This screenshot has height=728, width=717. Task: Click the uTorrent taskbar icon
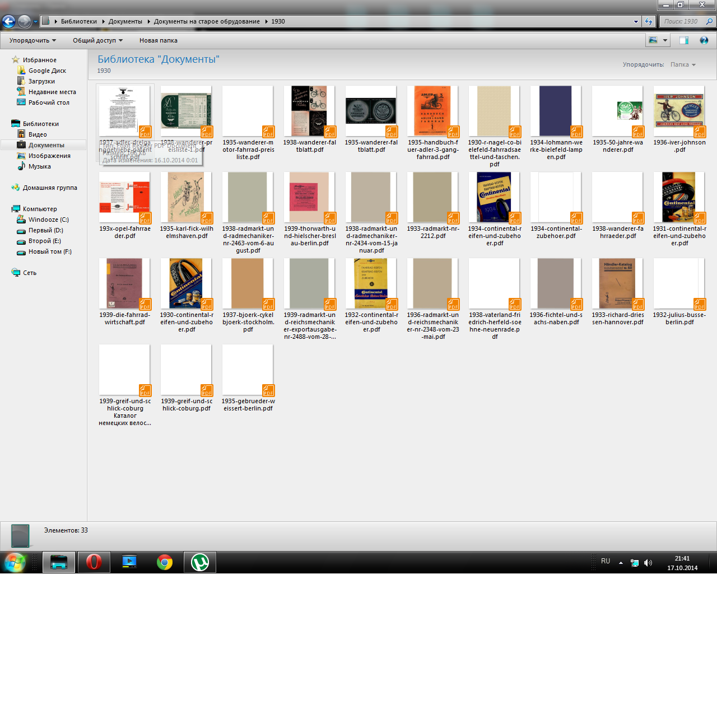tap(200, 562)
